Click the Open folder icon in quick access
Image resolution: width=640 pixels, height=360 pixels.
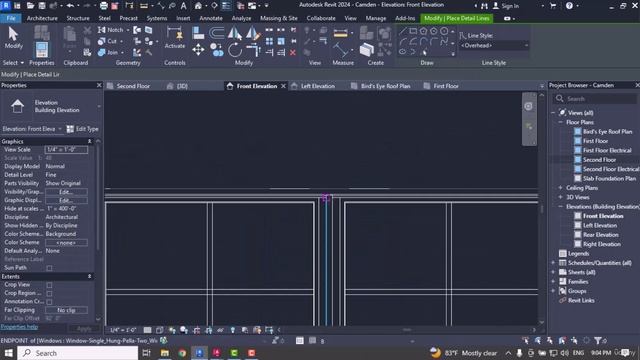pos(30,6)
